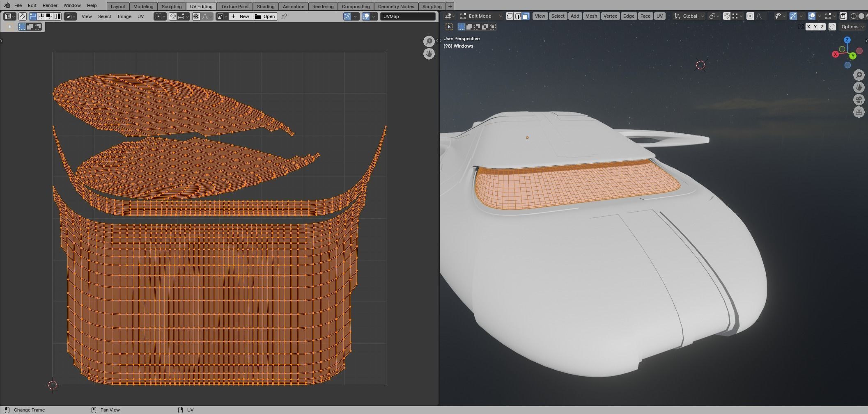Click New to create a new image

(x=241, y=16)
